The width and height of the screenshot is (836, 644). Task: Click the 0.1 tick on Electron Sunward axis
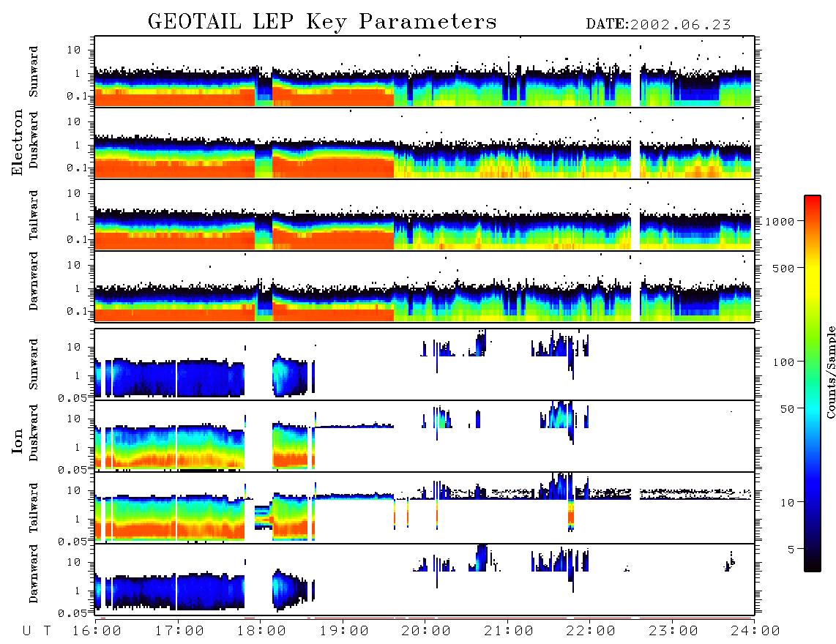click(78, 97)
